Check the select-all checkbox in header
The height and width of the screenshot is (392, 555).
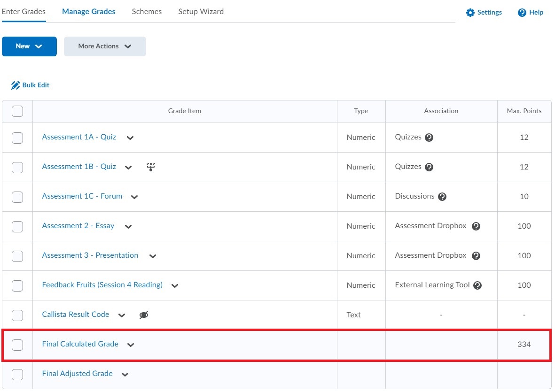coord(17,111)
